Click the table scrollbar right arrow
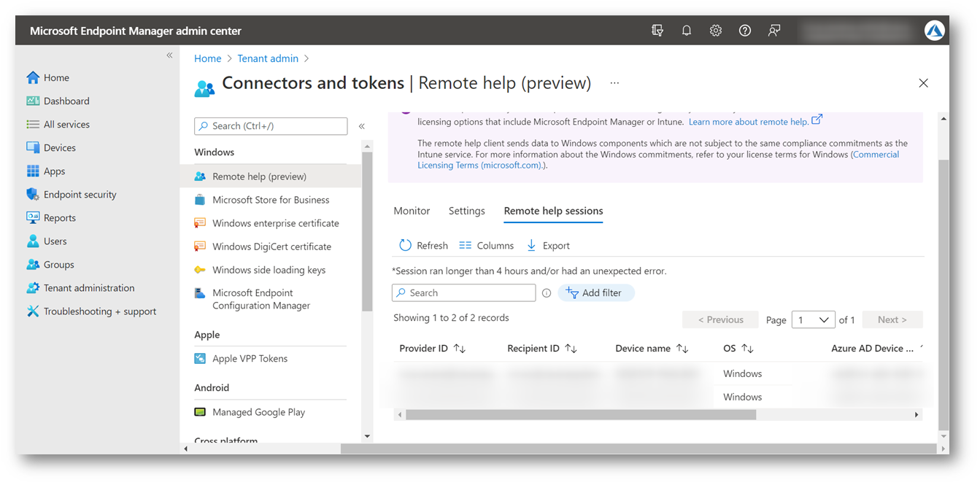The height and width of the screenshot is (485, 980). [x=917, y=414]
